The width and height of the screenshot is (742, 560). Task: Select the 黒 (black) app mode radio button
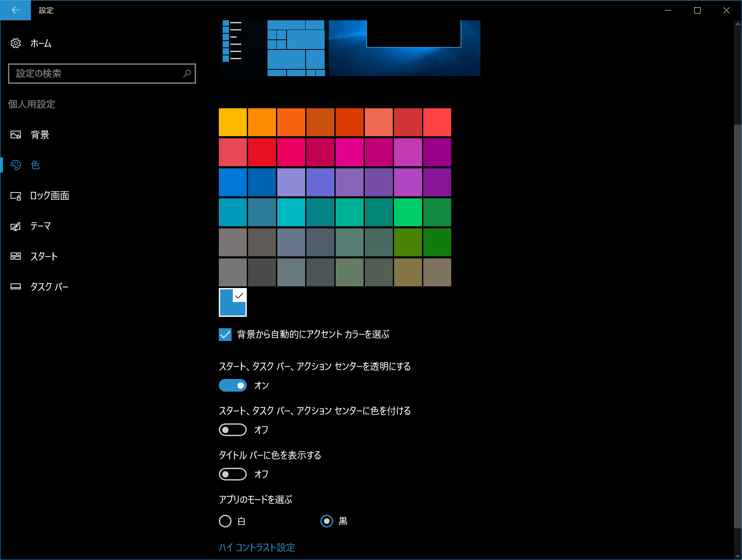[327, 522]
